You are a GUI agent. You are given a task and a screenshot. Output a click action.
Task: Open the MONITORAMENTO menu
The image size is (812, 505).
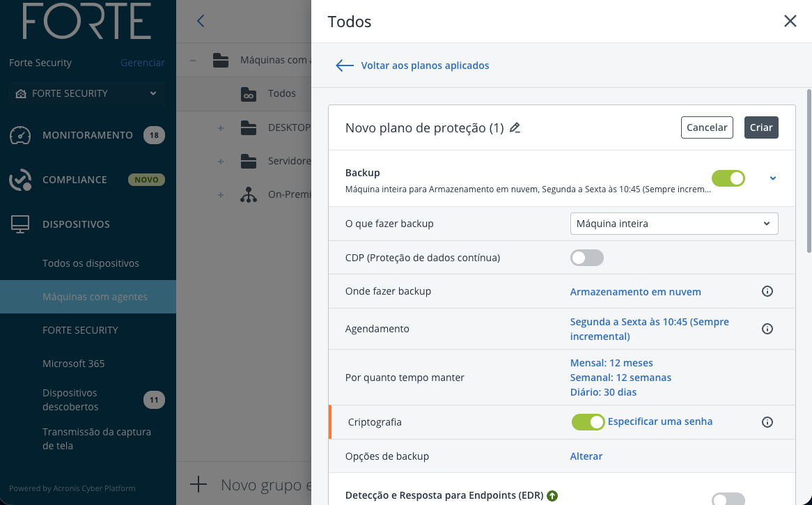pos(88,135)
